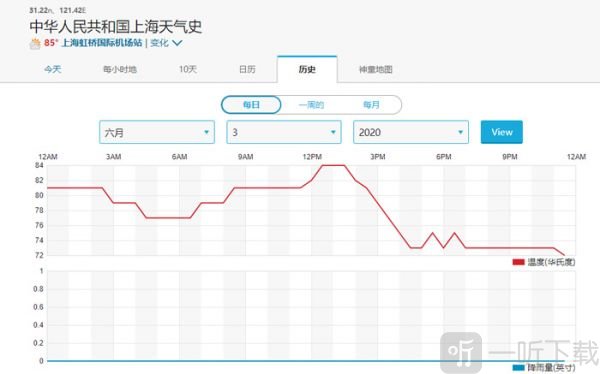Open the year dropdown showing 2020
The width and height of the screenshot is (600, 374).
click(x=411, y=132)
